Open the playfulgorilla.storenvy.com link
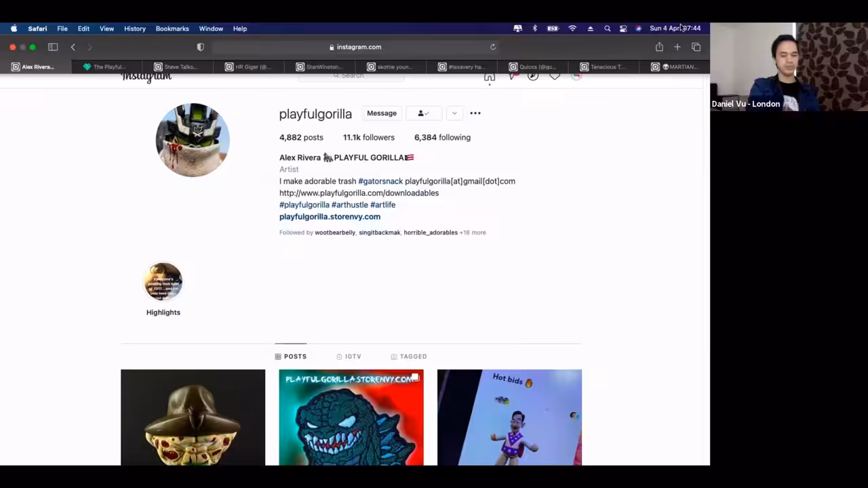The width and height of the screenshot is (868, 488). click(330, 217)
